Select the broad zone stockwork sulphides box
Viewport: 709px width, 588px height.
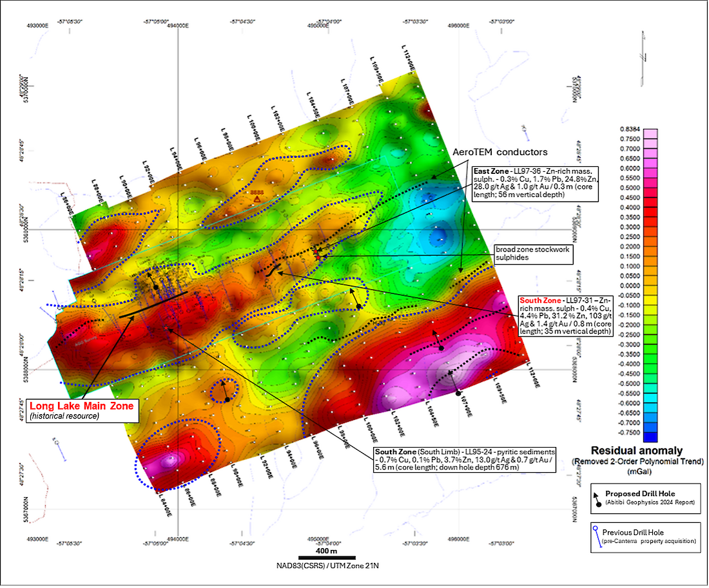(x=532, y=253)
